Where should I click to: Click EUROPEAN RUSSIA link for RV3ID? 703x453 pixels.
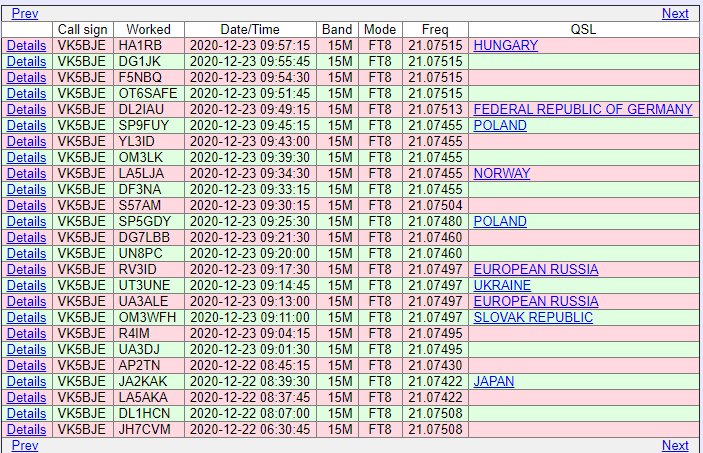(x=536, y=269)
